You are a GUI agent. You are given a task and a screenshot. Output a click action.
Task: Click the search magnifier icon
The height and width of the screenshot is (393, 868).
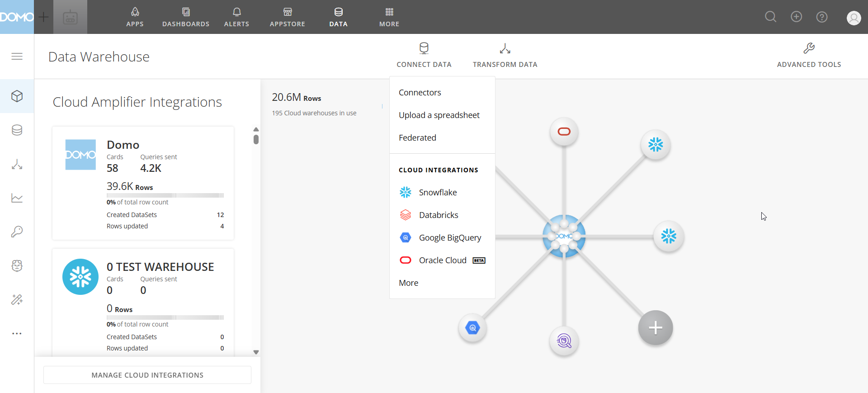coord(771,17)
